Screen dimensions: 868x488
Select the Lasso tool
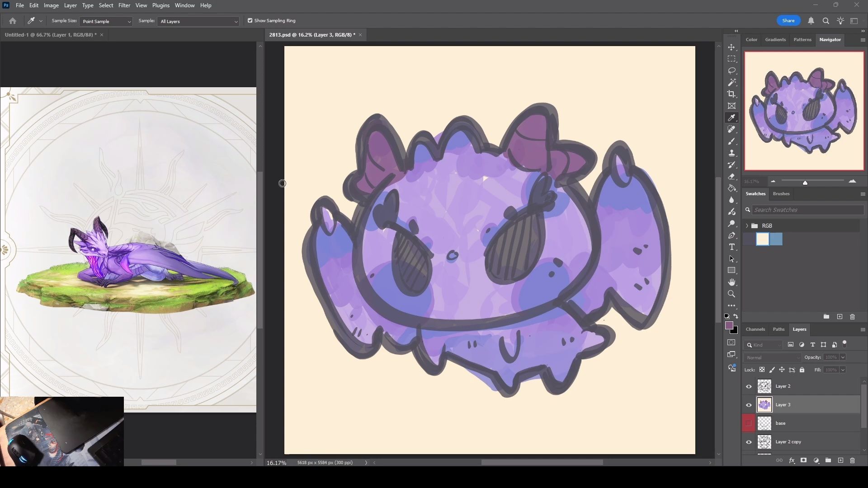click(731, 71)
